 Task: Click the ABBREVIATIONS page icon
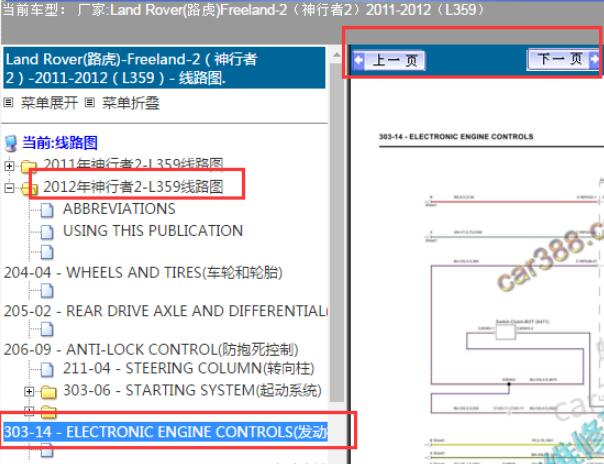coord(47,210)
